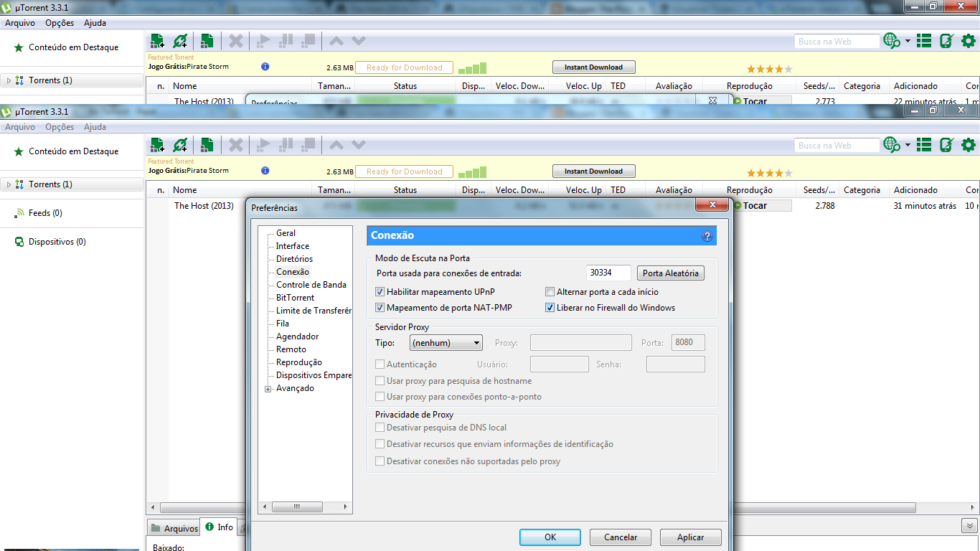This screenshot has height=551, width=980.
Task: Open the Preferences gear icon in front window
Action: coord(969,145)
